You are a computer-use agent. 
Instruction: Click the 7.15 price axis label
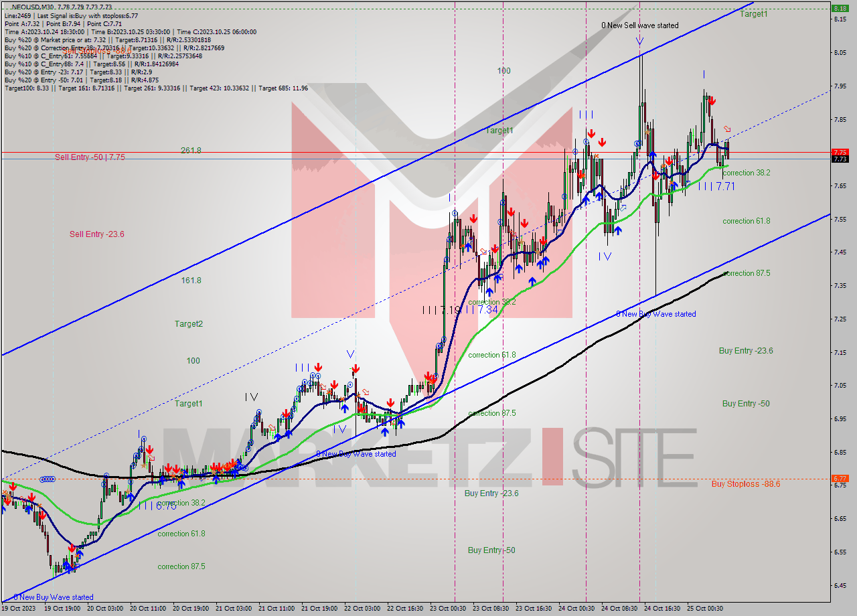tap(841, 352)
